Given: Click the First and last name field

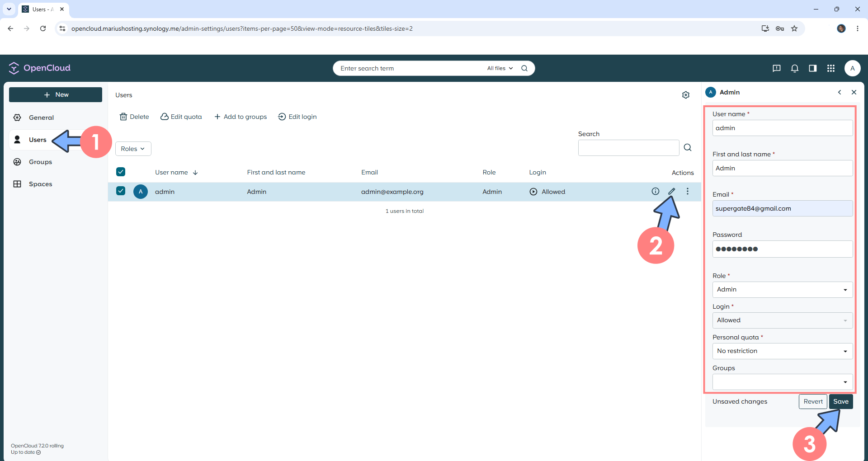Looking at the screenshot, I should pos(783,168).
